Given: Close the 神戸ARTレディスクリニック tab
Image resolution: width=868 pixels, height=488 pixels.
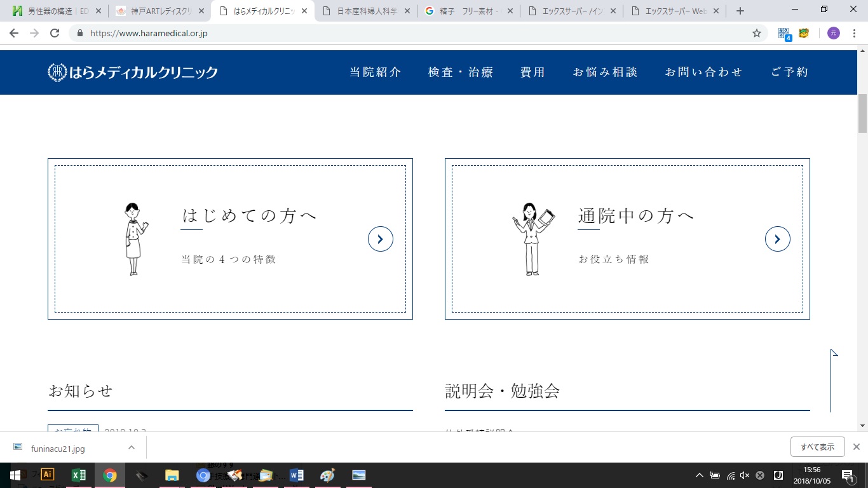Looking at the screenshot, I should (x=201, y=11).
